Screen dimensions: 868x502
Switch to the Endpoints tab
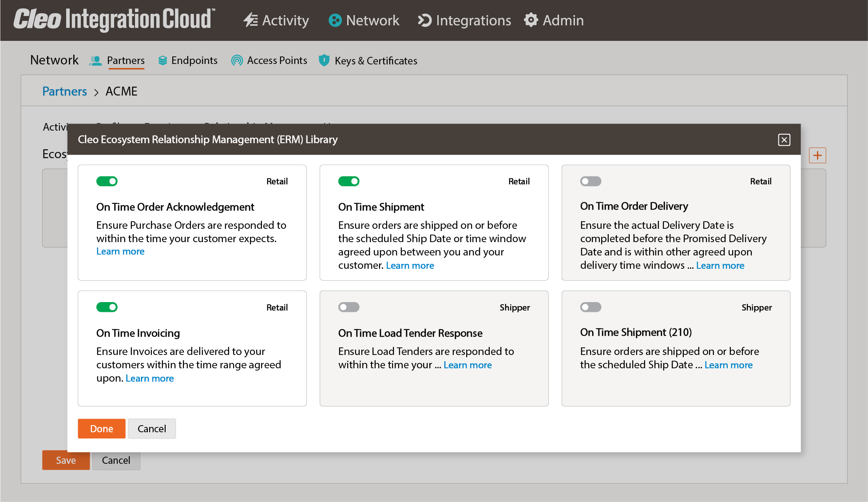(194, 60)
